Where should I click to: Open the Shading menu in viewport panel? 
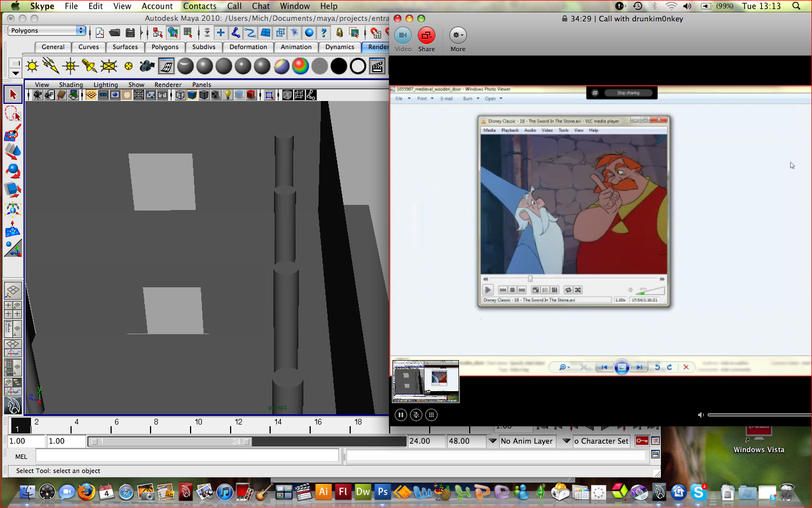point(71,85)
